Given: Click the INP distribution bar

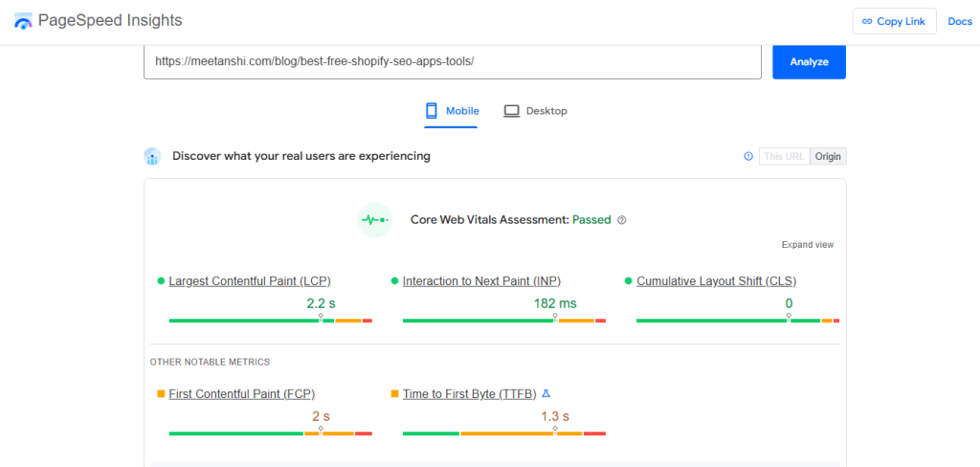Looking at the screenshot, I should click(504, 321).
